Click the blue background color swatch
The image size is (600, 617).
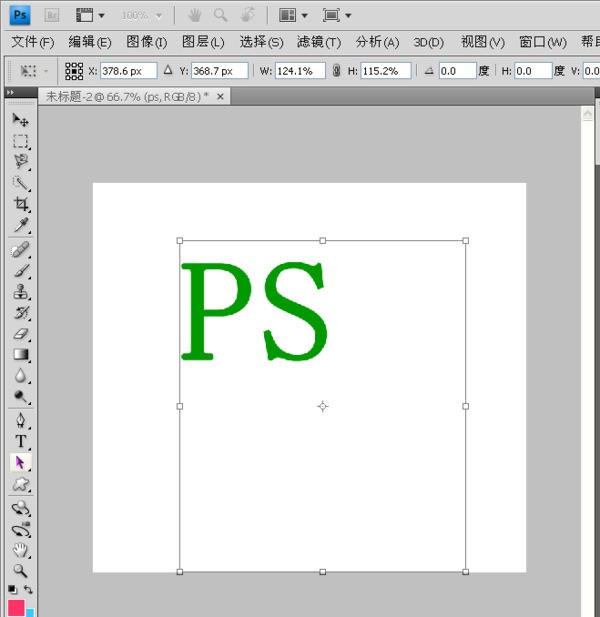tap(30, 613)
